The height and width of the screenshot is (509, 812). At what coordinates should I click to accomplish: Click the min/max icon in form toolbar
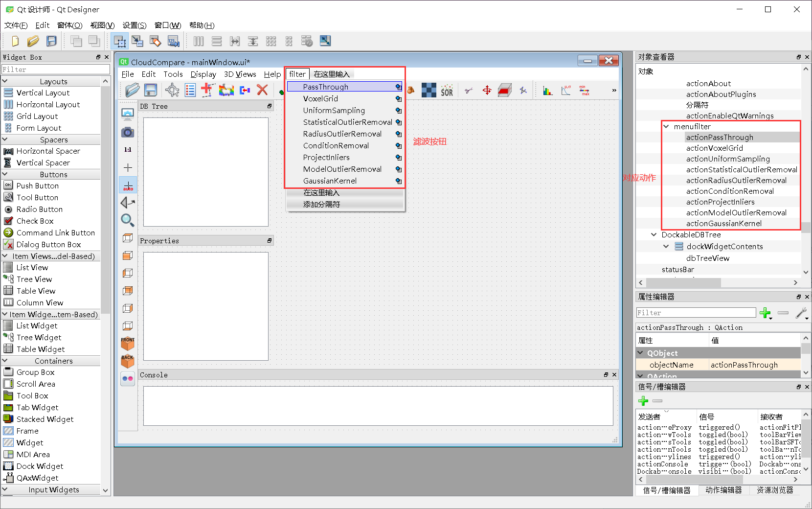[x=584, y=90]
